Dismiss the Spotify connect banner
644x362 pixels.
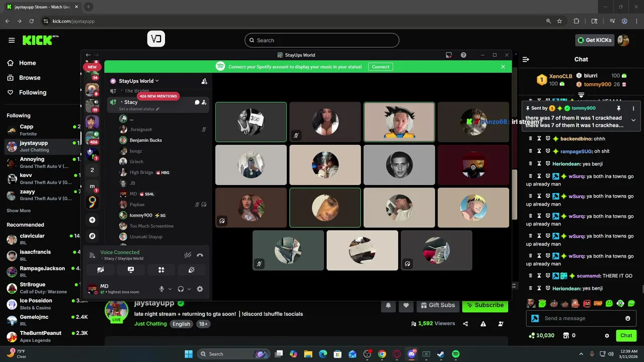[503, 66]
